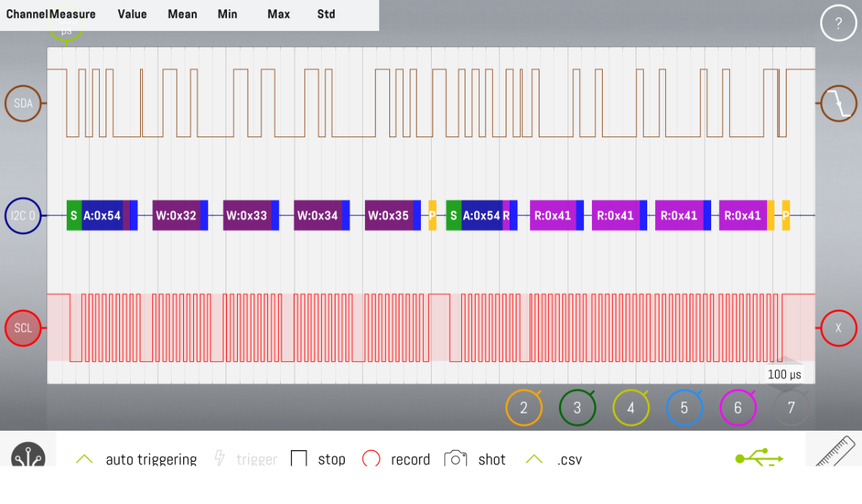The width and height of the screenshot is (862, 504).
Task: Select the I2C 0 decoder channel circle
Action: coord(23,215)
